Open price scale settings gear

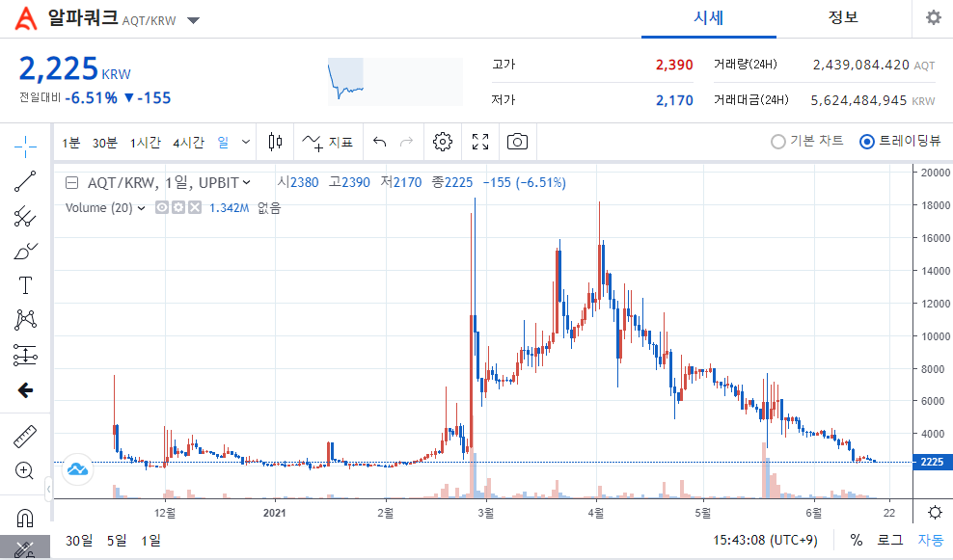[935, 512]
